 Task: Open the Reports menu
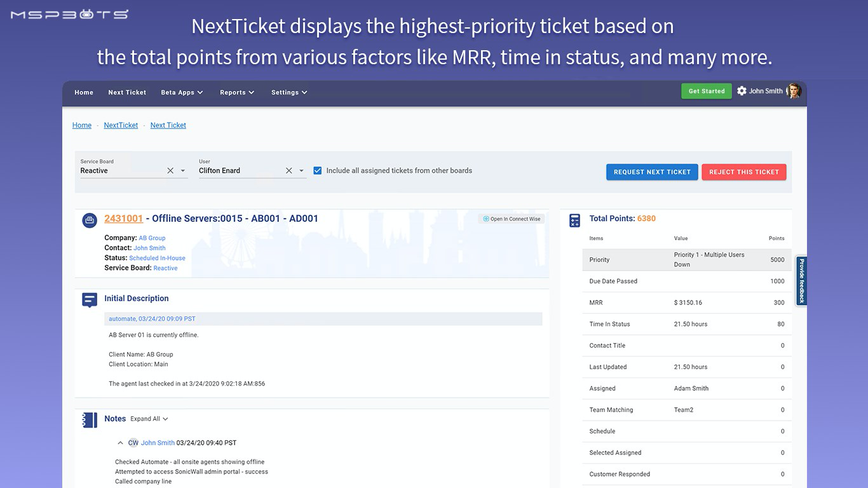237,93
